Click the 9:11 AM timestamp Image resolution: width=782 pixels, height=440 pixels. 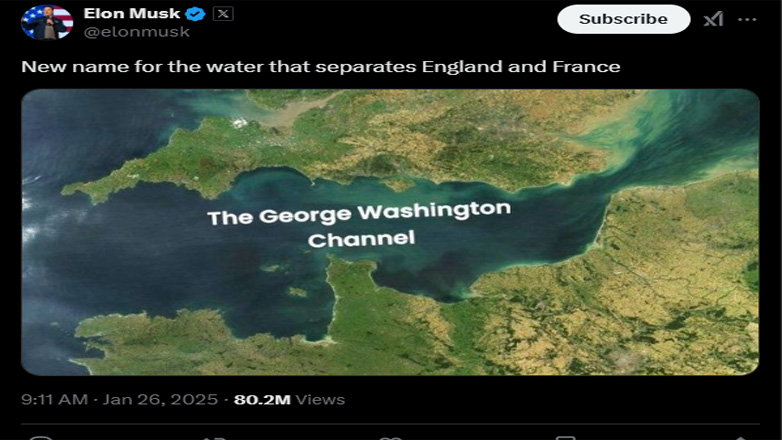[x=55, y=400]
